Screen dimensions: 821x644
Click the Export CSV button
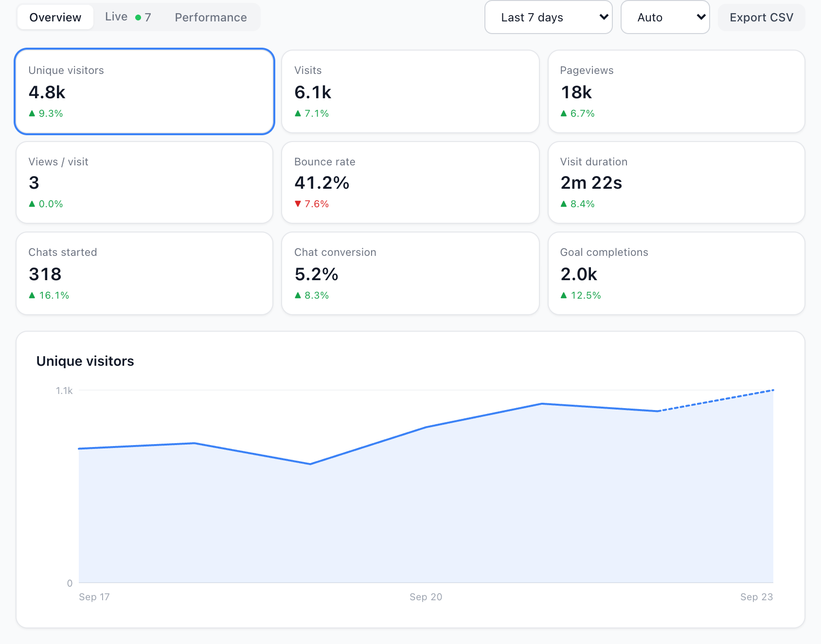[x=761, y=18]
